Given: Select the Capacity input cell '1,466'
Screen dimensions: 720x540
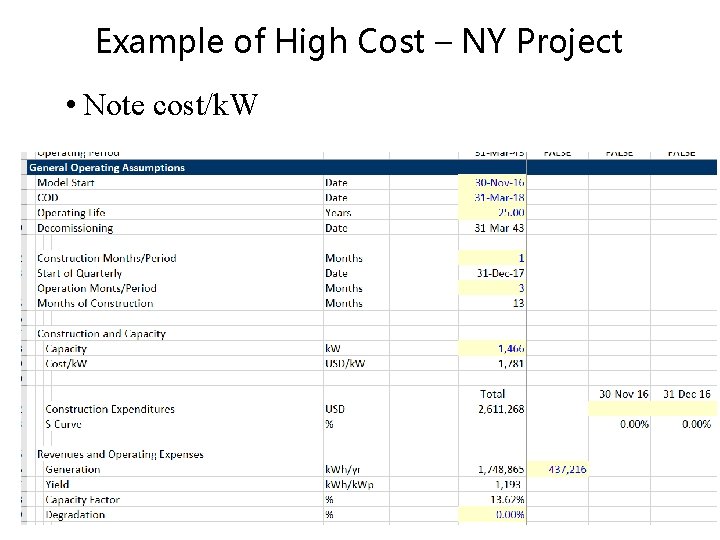Looking at the screenshot, I should pyautogui.click(x=492, y=349).
